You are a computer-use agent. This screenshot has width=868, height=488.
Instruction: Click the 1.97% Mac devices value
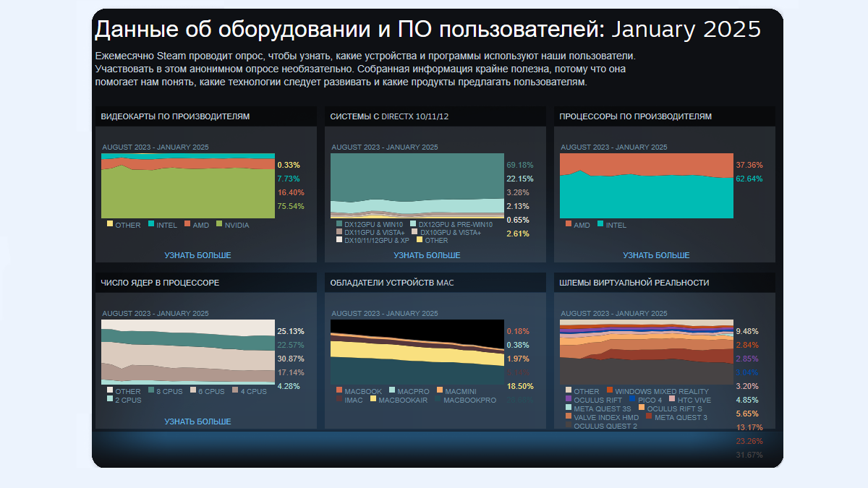coord(518,359)
